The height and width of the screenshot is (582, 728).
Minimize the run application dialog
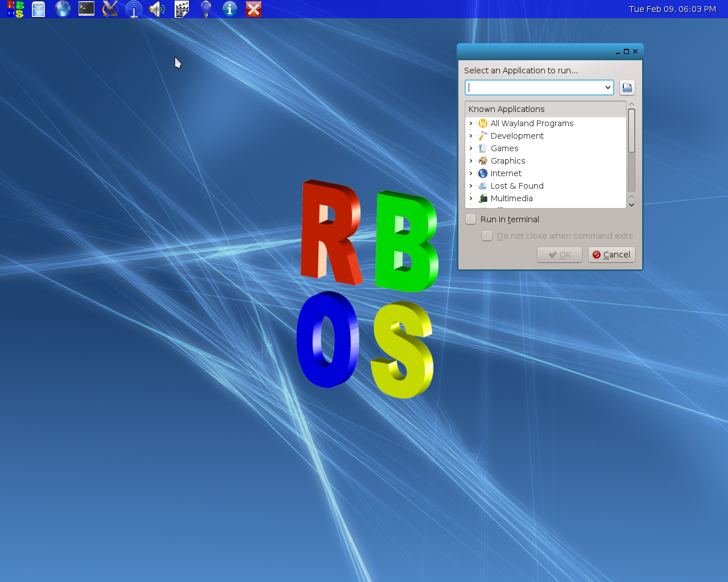pos(618,52)
